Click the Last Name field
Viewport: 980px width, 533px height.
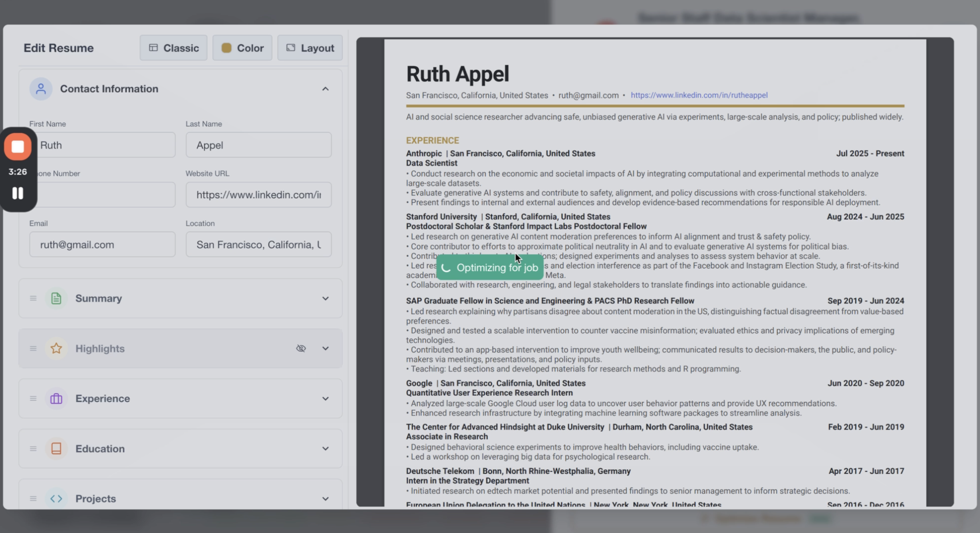[258, 145]
